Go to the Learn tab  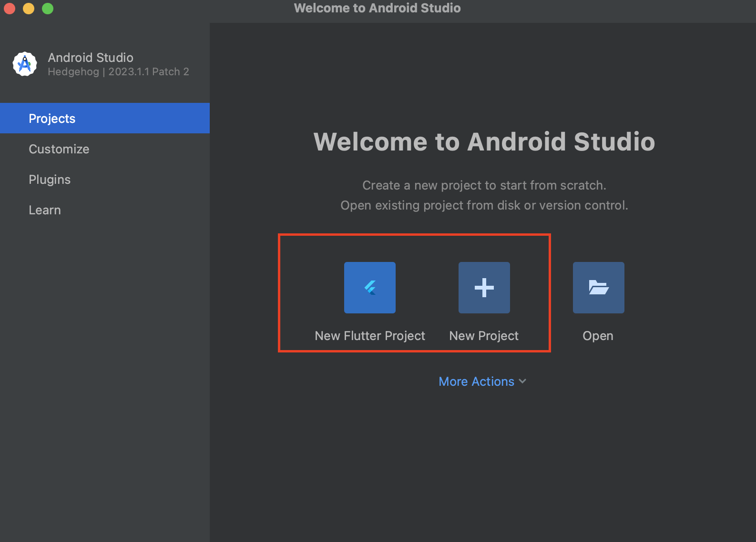(105, 210)
